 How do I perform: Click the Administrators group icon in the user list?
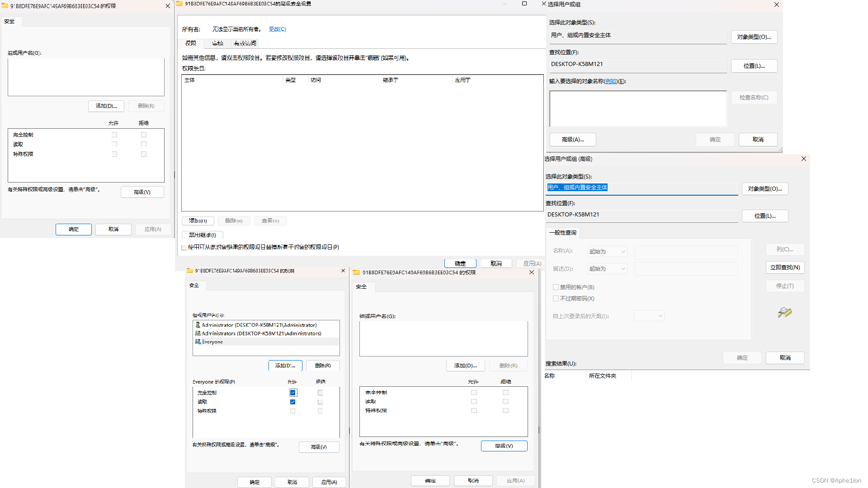point(198,333)
